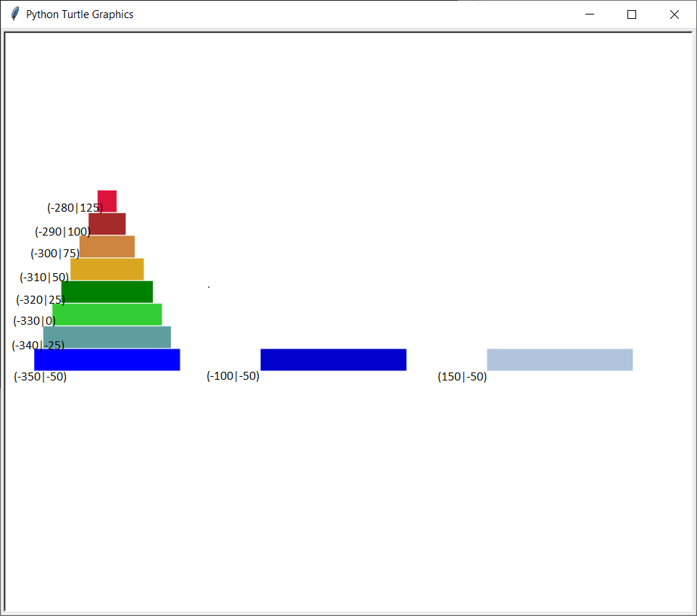Select the dark blue middle rectangle
Screen dimensions: 697x616
(333, 359)
